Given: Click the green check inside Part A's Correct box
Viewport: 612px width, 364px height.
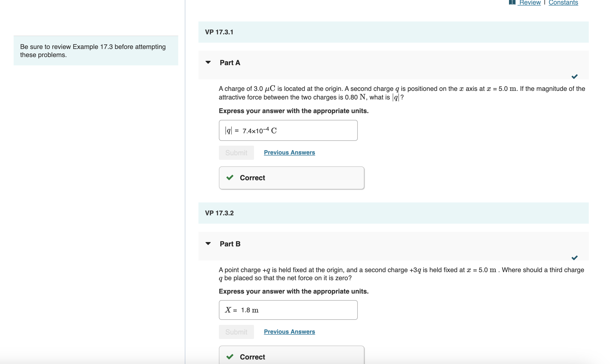Looking at the screenshot, I should tap(230, 178).
